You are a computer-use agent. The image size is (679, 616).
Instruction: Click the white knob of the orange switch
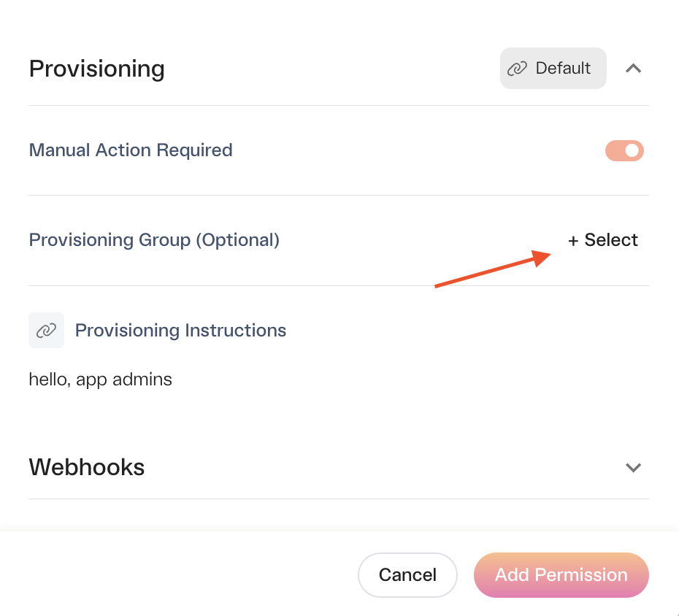click(632, 150)
